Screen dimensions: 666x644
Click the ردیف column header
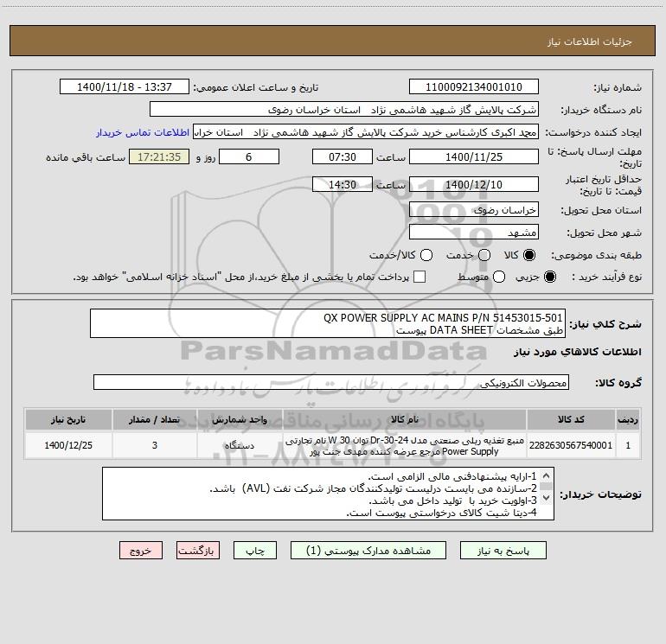point(628,419)
